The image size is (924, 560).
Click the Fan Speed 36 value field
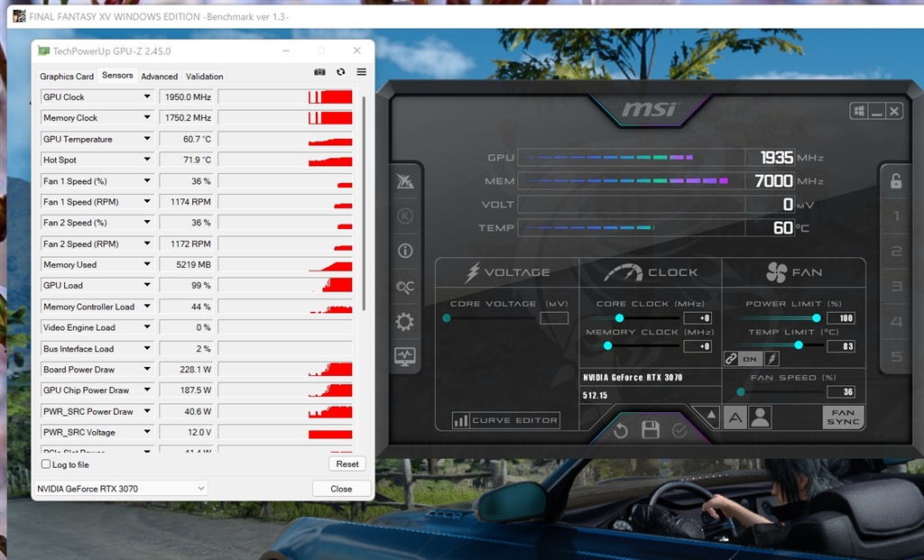click(841, 391)
